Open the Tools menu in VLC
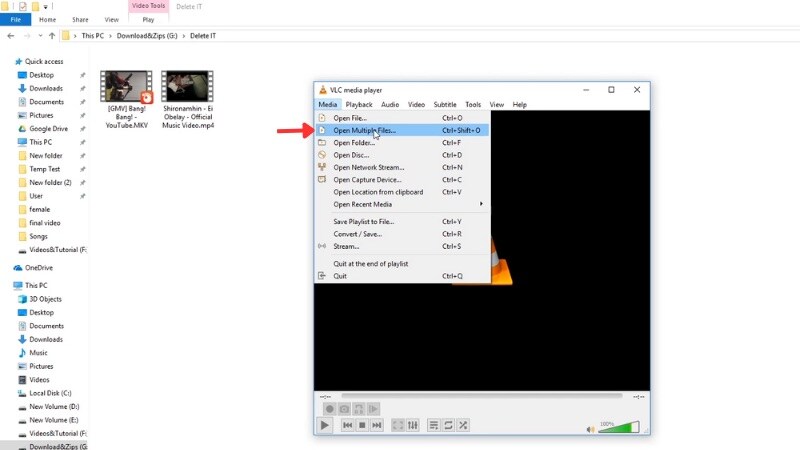800x450 pixels. [x=473, y=105]
